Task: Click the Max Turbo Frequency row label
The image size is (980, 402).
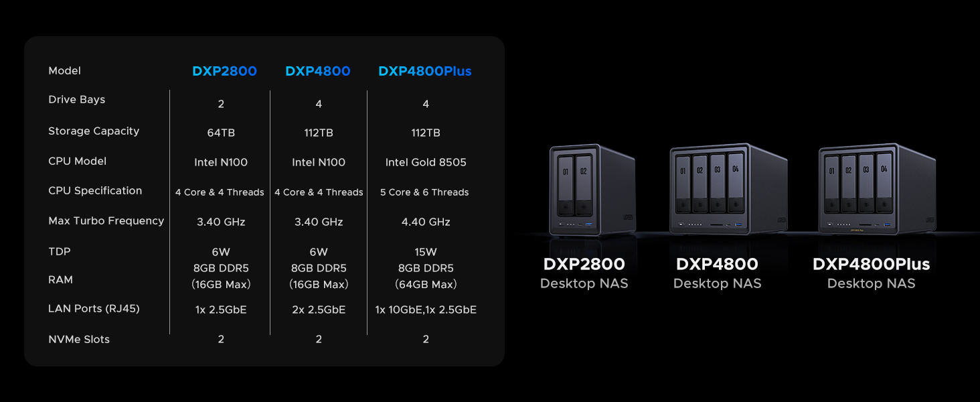Action: pos(106,220)
